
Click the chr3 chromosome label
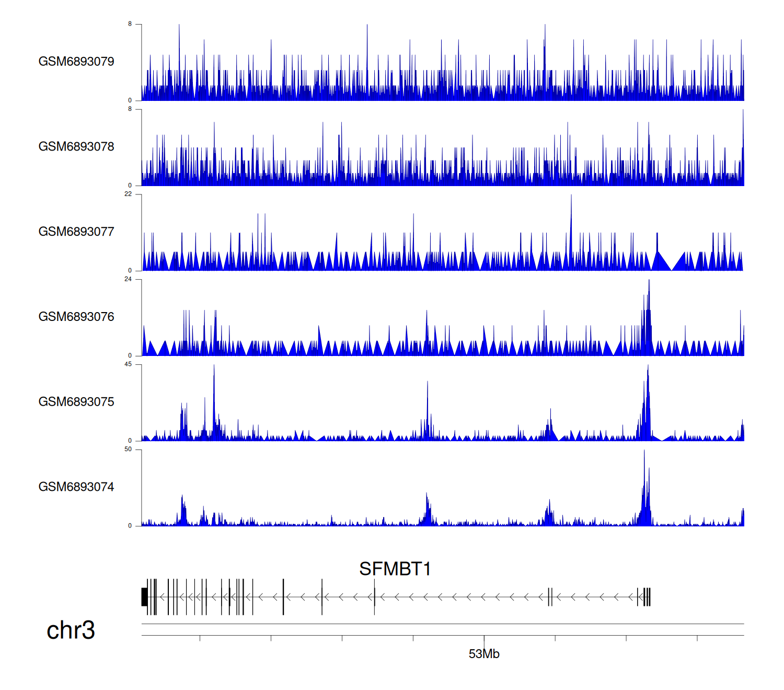[x=71, y=630]
